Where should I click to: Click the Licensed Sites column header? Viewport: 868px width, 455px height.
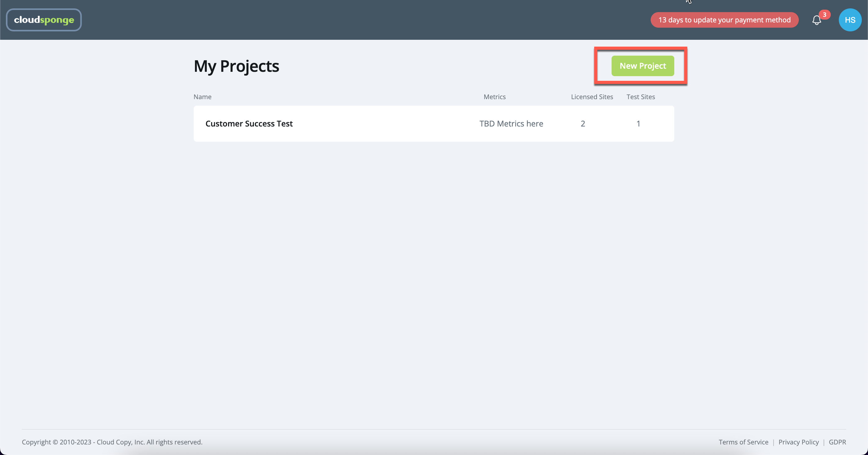(592, 97)
